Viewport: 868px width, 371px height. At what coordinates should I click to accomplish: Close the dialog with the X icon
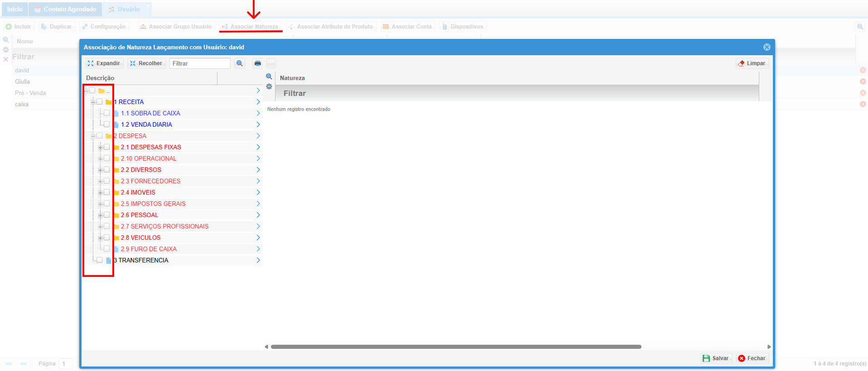pos(767,47)
